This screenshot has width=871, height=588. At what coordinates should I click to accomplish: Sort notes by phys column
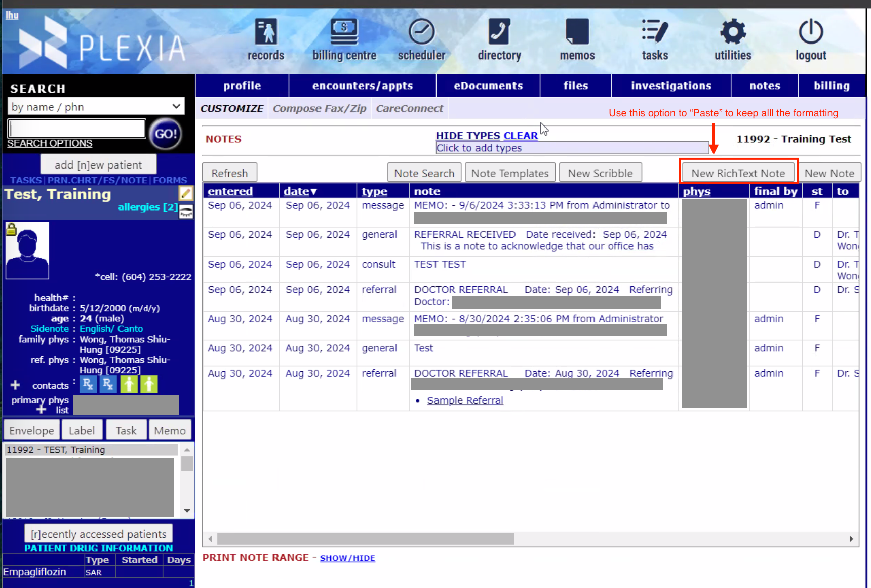697,191
